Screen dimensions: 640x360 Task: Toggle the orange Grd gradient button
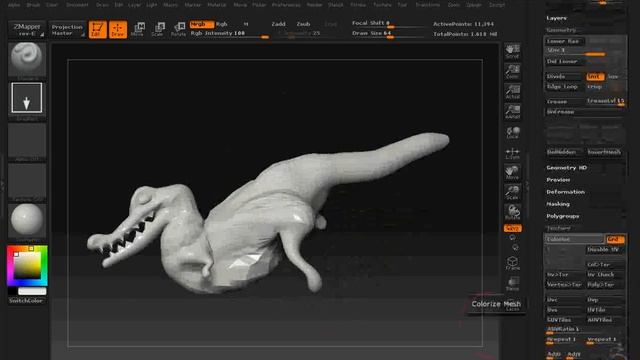[x=615, y=239]
